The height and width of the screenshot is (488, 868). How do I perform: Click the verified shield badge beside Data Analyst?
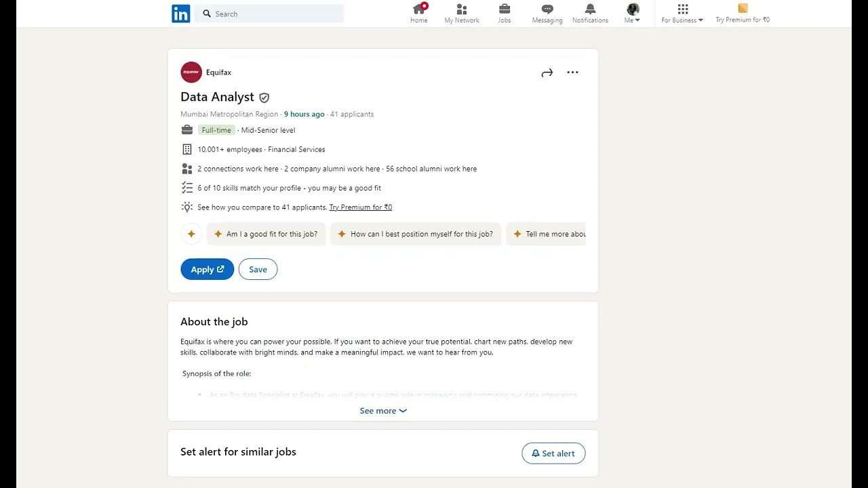[x=264, y=98]
